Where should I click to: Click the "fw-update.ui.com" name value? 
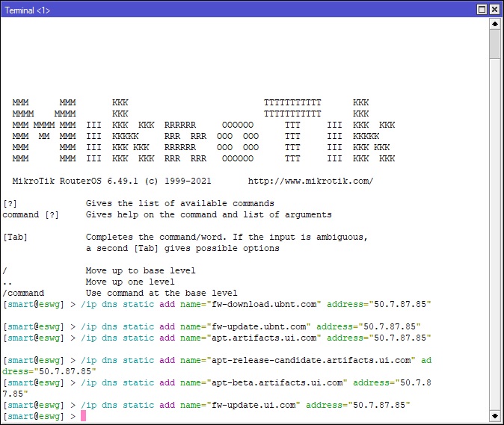click(253, 405)
